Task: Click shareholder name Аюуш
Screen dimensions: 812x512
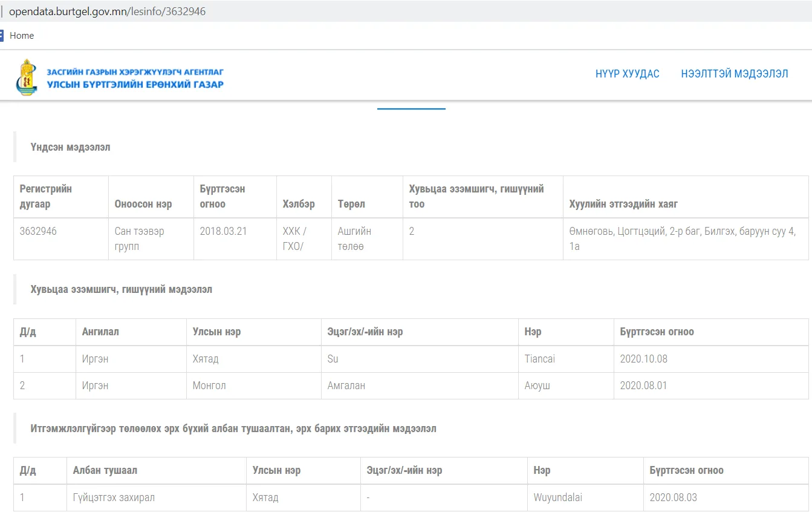Action: [538, 386]
